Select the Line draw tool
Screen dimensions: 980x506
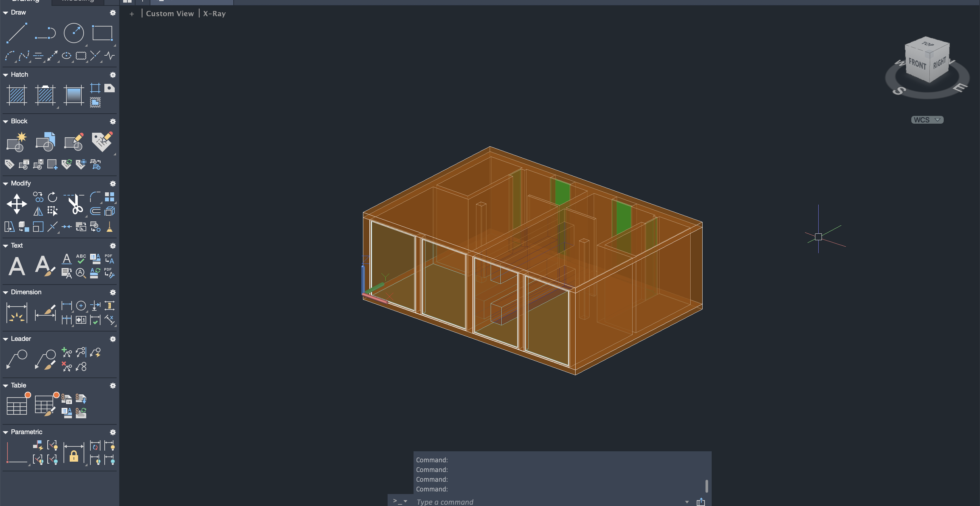click(x=17, y=33)
